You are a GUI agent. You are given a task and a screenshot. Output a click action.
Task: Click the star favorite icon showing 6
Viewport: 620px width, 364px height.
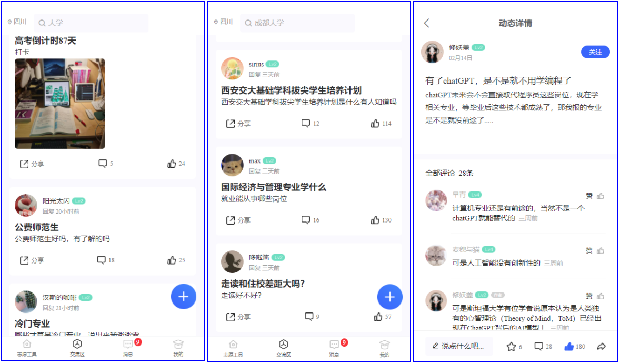click(x=511, y=347)
